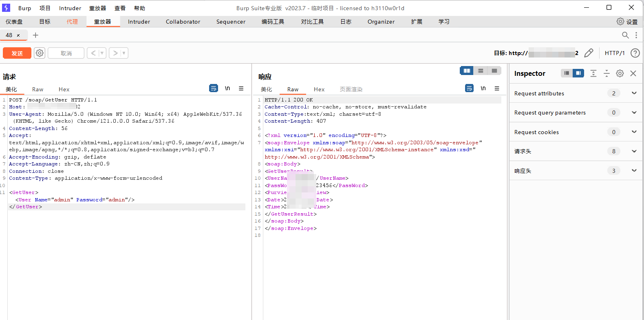The height and width of the screenshot is (320, 644).
Task: Select response Hex view tab
Action: click(319, 89)
